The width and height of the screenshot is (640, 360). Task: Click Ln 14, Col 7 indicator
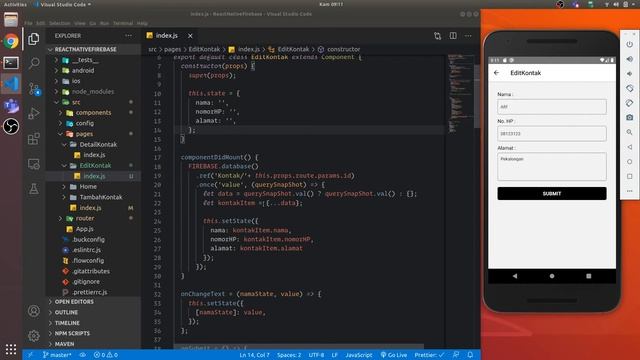(254, 355)
